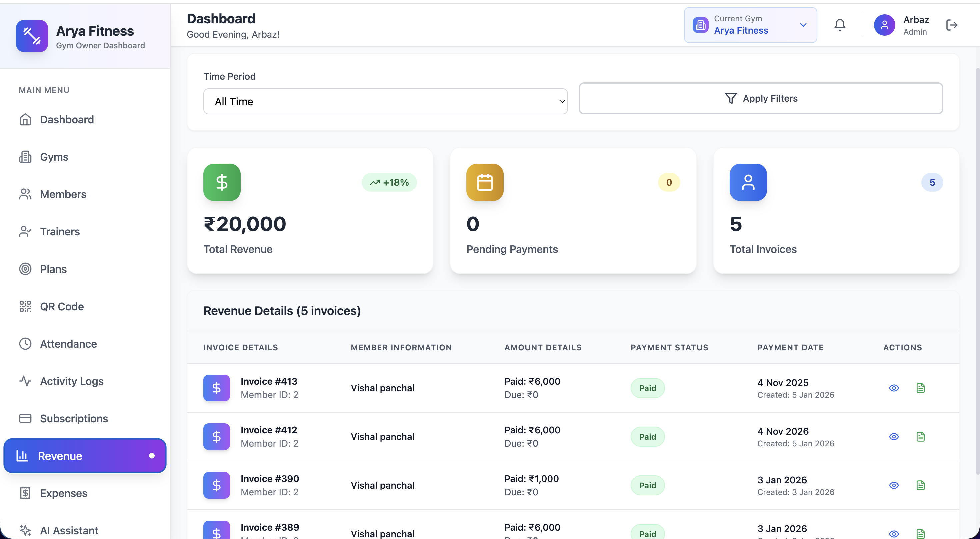Click the notification bell icon
The width and height of the screenshot is (980, 539).
point(840,25)
